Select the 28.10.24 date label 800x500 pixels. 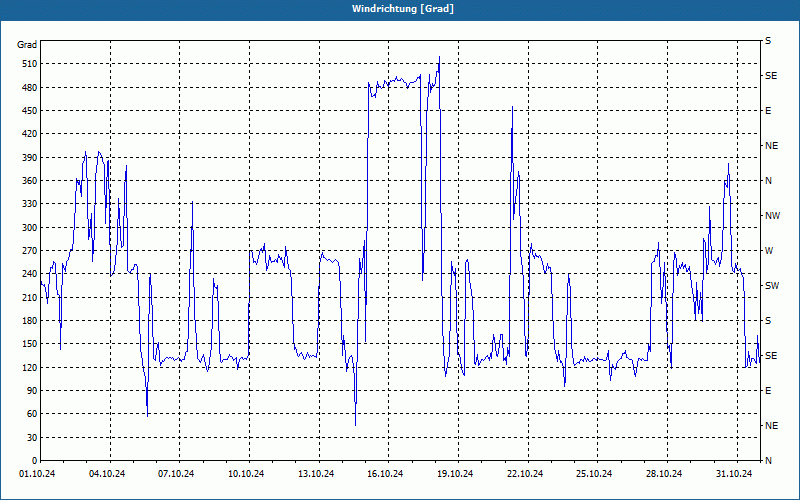click(664, 474)
